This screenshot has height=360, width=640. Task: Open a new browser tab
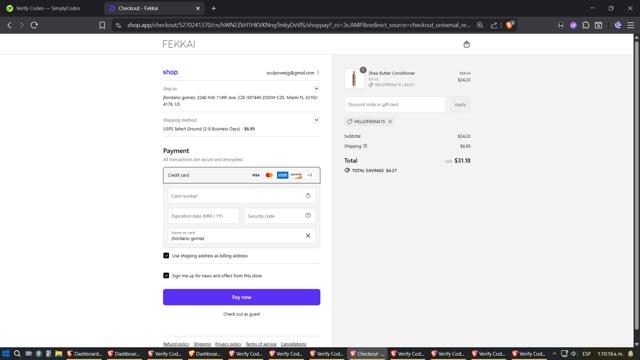(x=213, y=8)
